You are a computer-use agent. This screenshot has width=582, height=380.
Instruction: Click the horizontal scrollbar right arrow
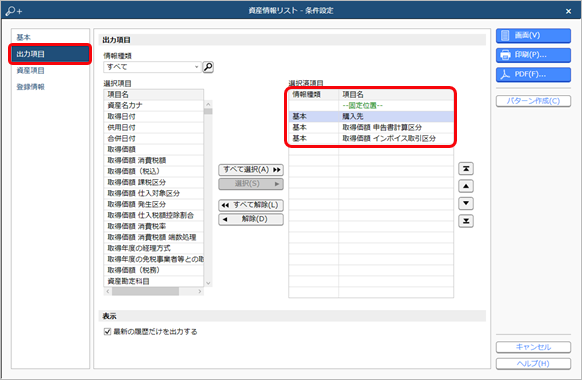point(200,292)
